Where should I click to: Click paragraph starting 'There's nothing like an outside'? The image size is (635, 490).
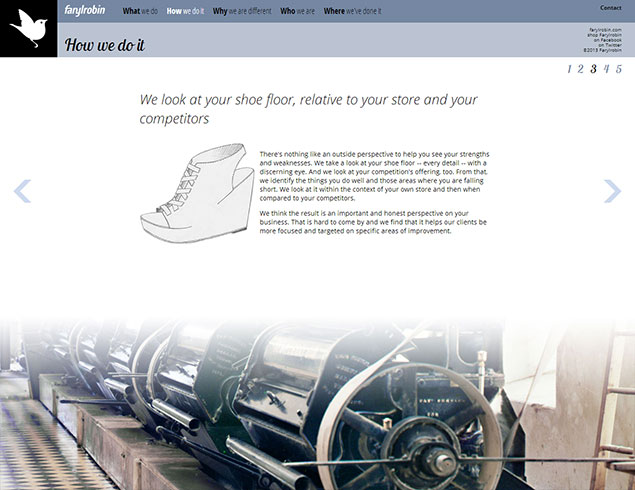(374, 176)
